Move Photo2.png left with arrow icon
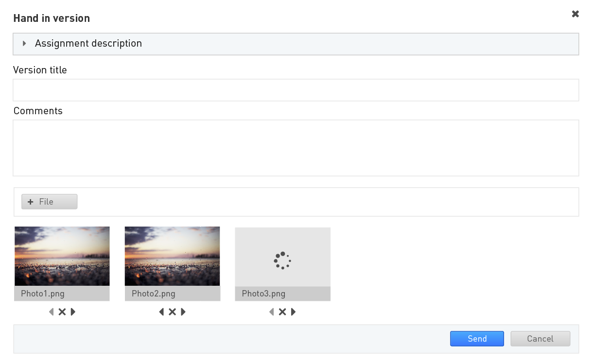The image size is (594, 364). 161,312
